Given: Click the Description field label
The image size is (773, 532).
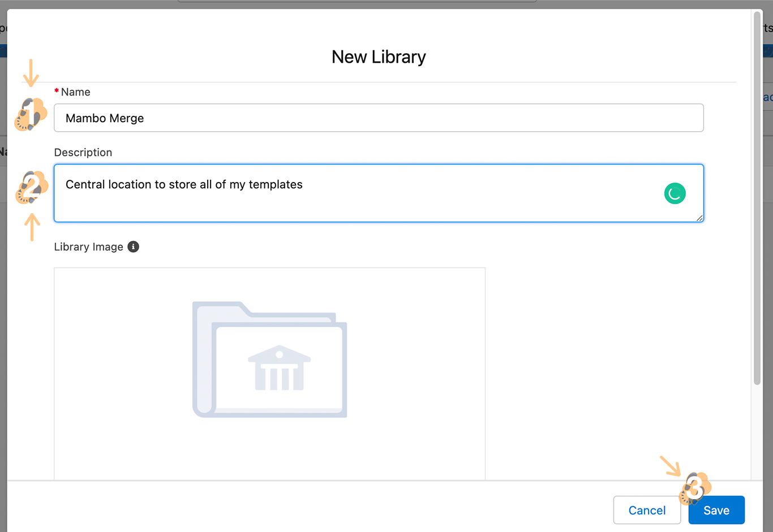Looking at the screenshot, I should [83, 153].
